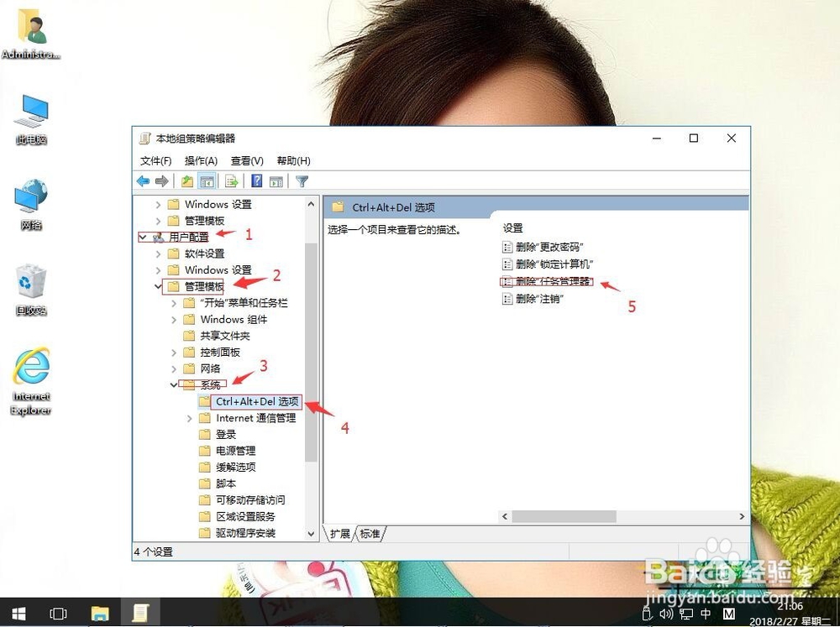Collapse the 系统 node
The width and height of the screenshot is (840, 627).
point(174,385)
